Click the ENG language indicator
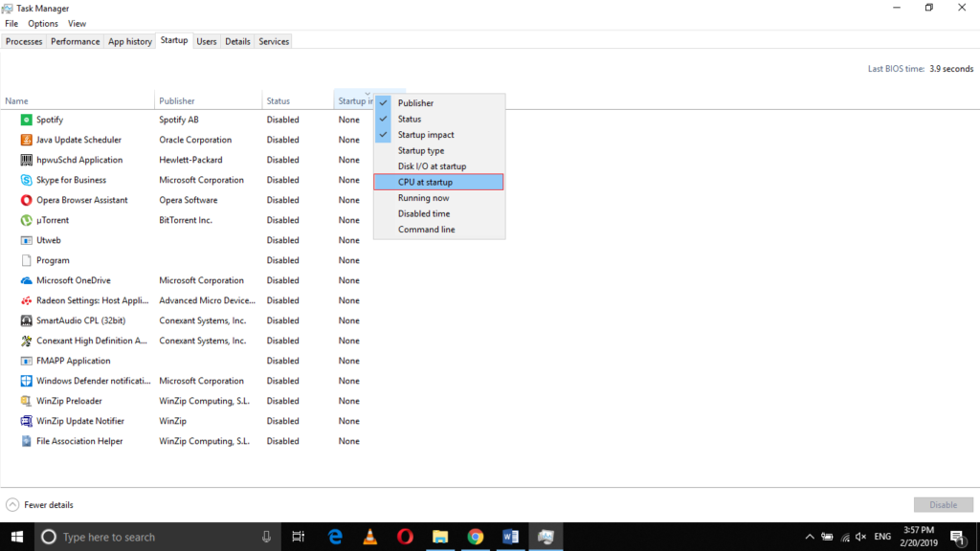Screen dimensions: 980x551 click(882, 537)
